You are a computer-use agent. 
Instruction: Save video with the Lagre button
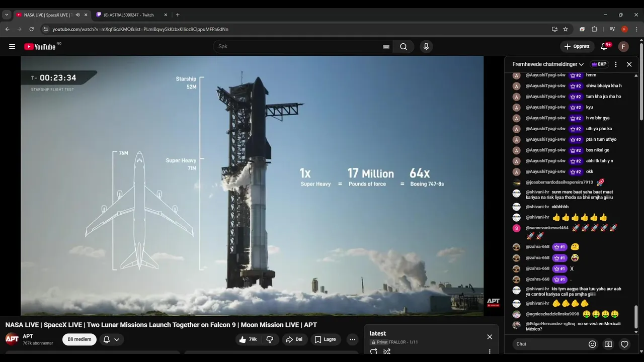point(325,339)
